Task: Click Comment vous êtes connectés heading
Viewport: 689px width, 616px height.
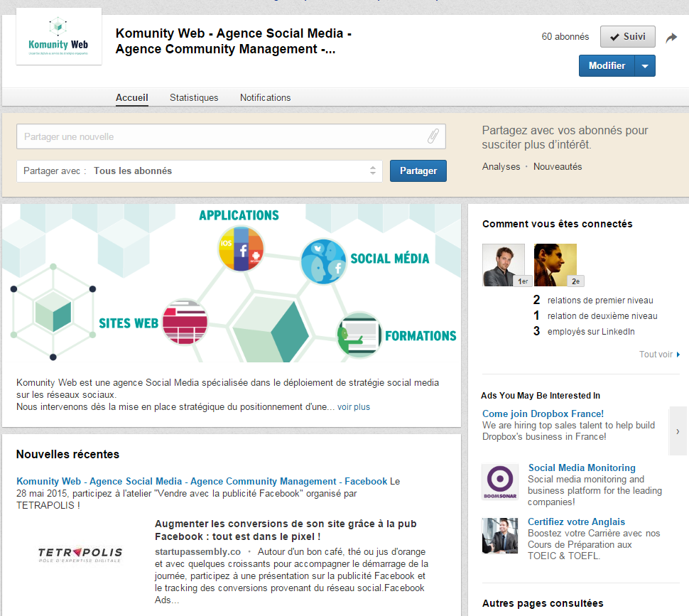Action: point(557,224)
